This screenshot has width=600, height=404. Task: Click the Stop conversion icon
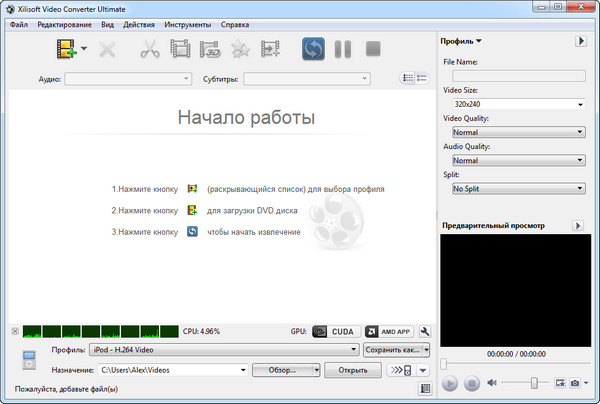click(373, 48)
